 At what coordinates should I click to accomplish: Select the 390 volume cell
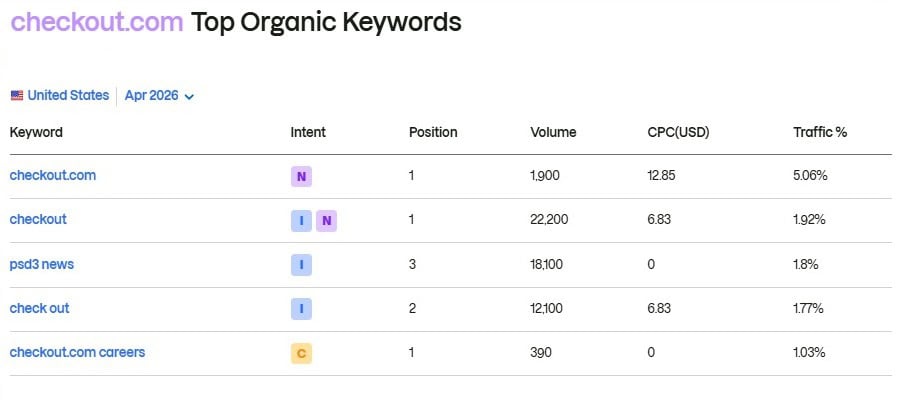pos(541,352)
